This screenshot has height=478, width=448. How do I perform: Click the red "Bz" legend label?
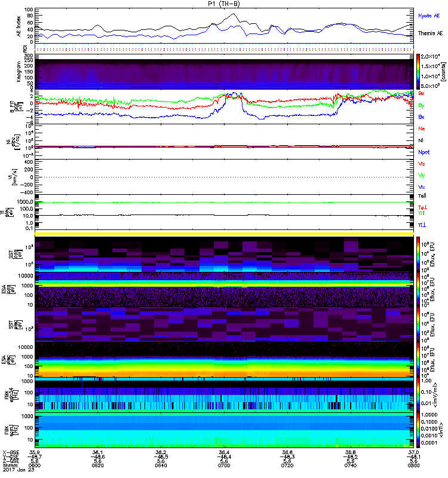click(421, 93)
